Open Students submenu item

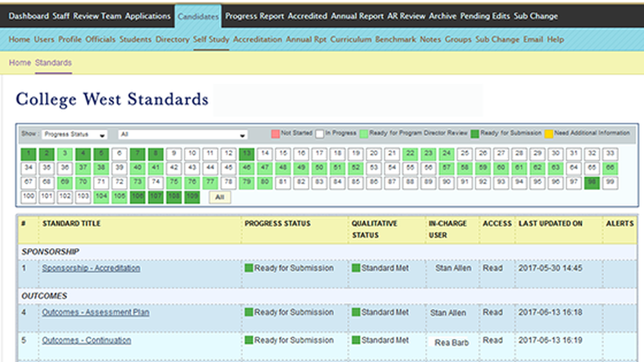pyautogui.click(x=135, y=39)
